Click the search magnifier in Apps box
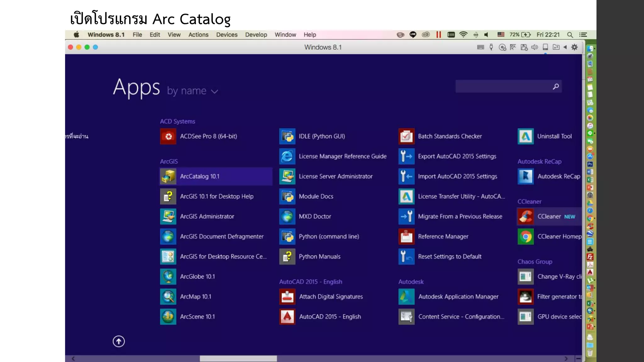 [x=556, y=86]
